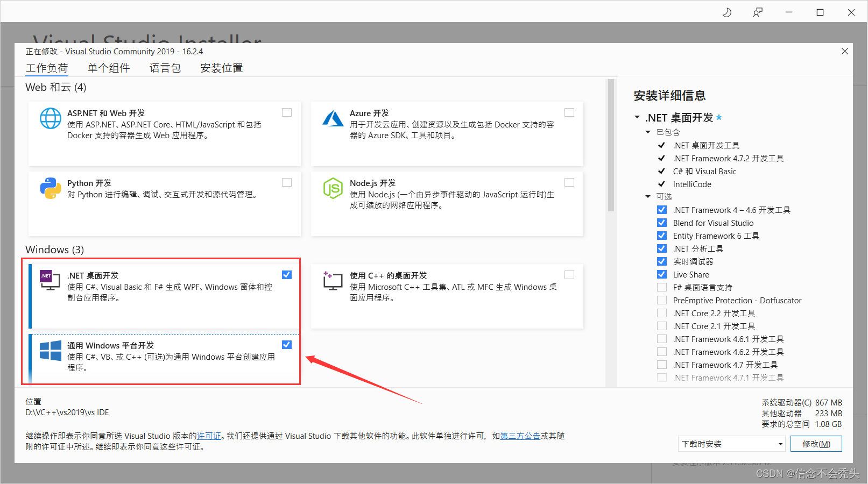Enable .NET Framework 4.6.2 开发工具
The width and height of the screenshot is (868, 484).
pos(662,352)
